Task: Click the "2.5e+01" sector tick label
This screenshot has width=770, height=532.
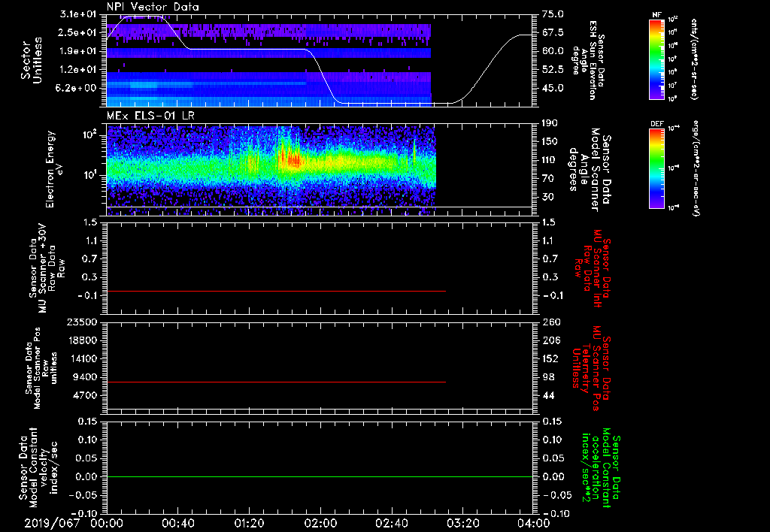Action: 78,32
